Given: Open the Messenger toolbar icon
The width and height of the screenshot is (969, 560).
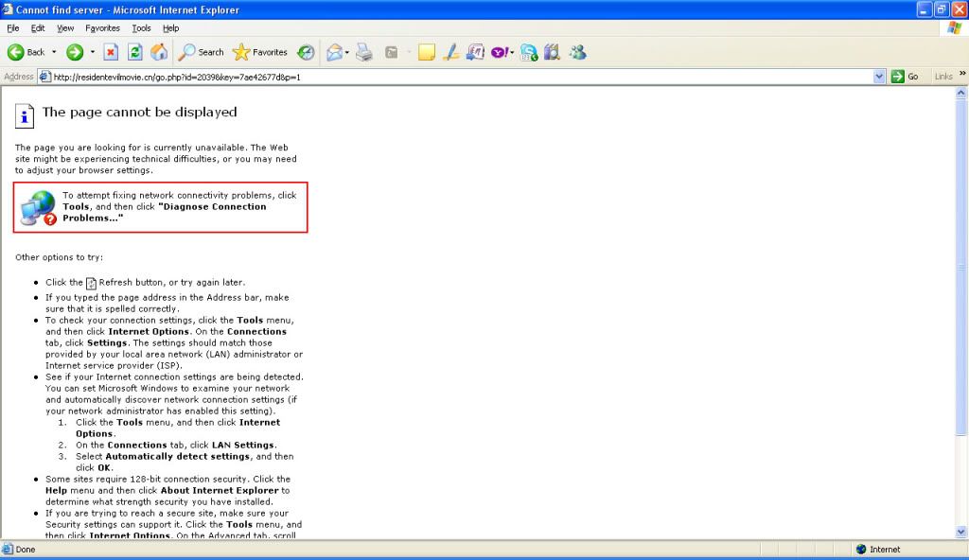Looking at the screenshot, I should 577,52.
